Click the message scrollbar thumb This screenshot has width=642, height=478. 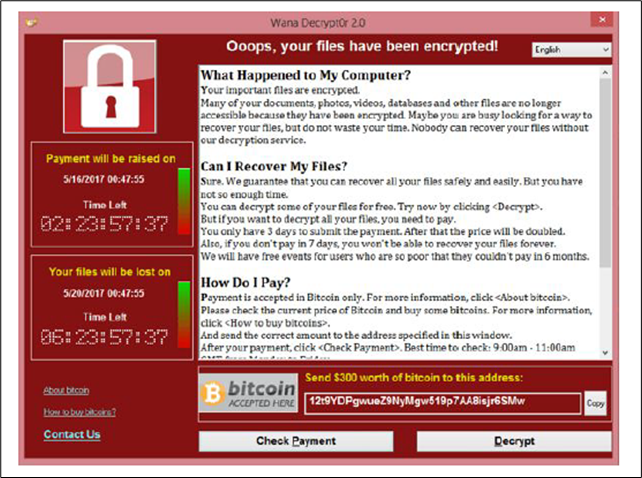coord(606,173)
